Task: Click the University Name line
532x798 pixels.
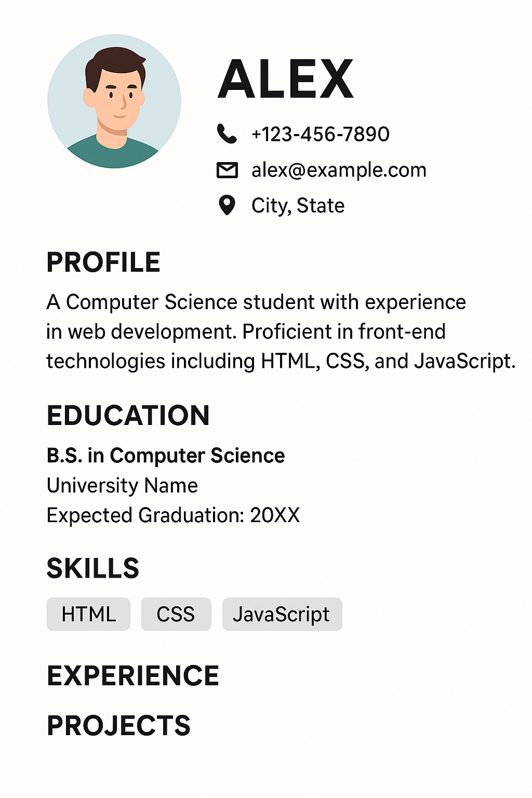Action: [x=122, y=486]
